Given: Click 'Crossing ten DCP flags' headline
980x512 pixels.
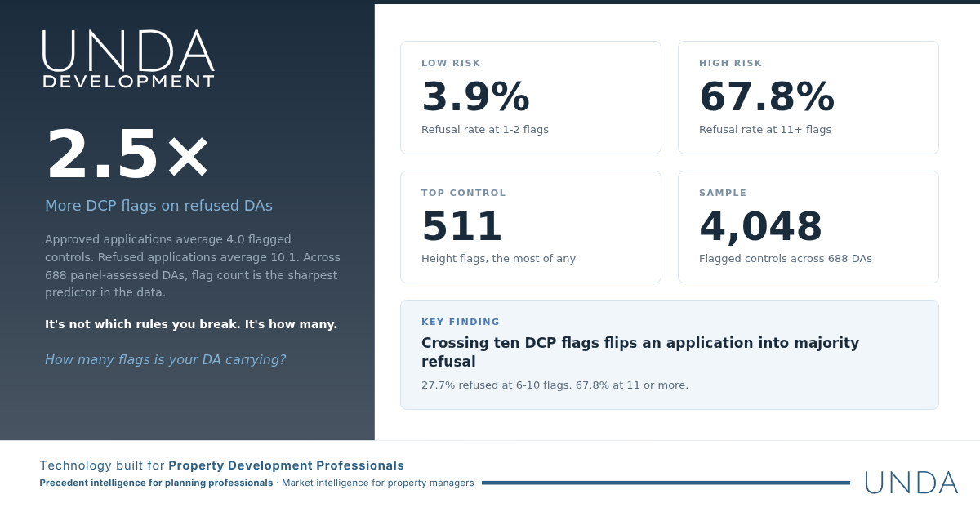Looking at the screenshot, I should 640,352.
